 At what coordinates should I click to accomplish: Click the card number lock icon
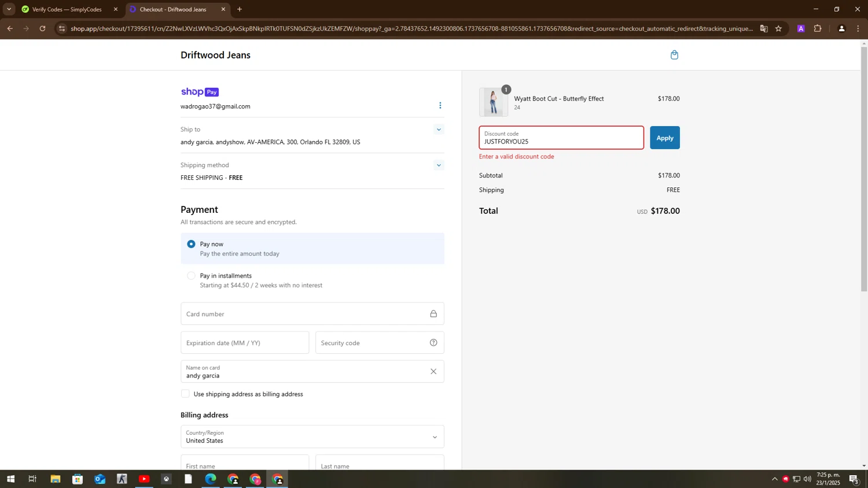tap(433, 313)
